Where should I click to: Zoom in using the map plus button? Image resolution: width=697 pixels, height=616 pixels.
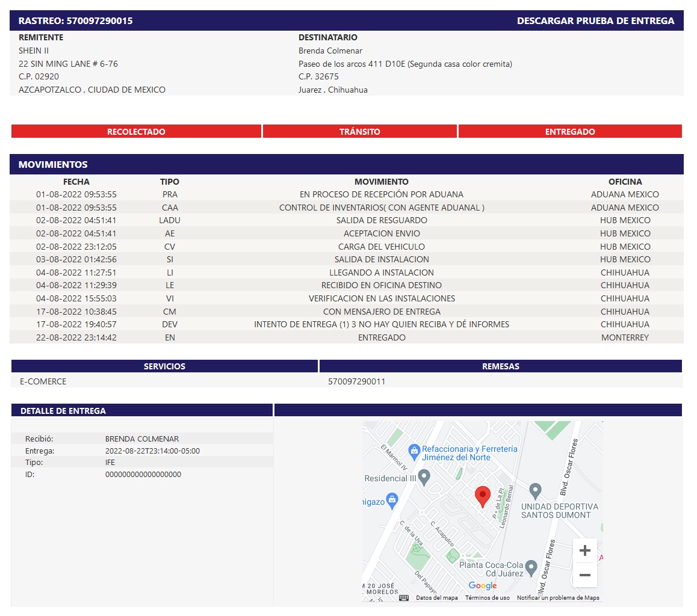(x=584, y=550)
